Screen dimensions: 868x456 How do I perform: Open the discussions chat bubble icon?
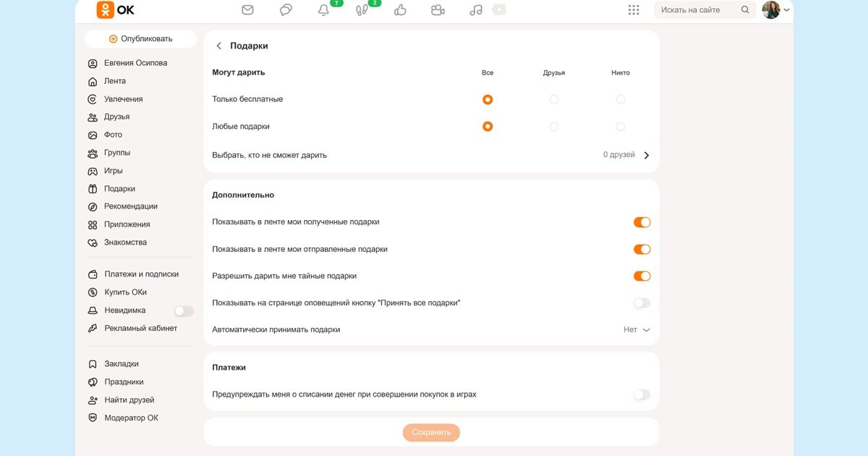[286, 10]
